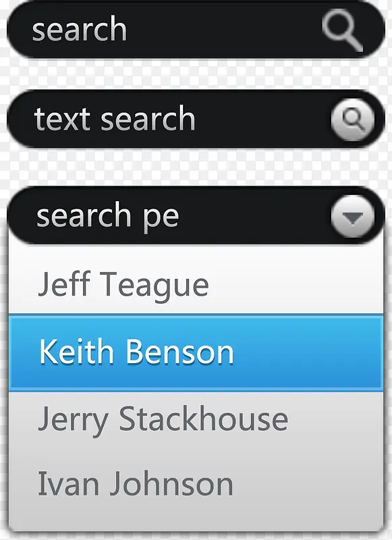Image resolution: width=392 pixels, height=540 pixels.
Task: Run a search with the top bar's magnifier icon
Action: point(343,30)
